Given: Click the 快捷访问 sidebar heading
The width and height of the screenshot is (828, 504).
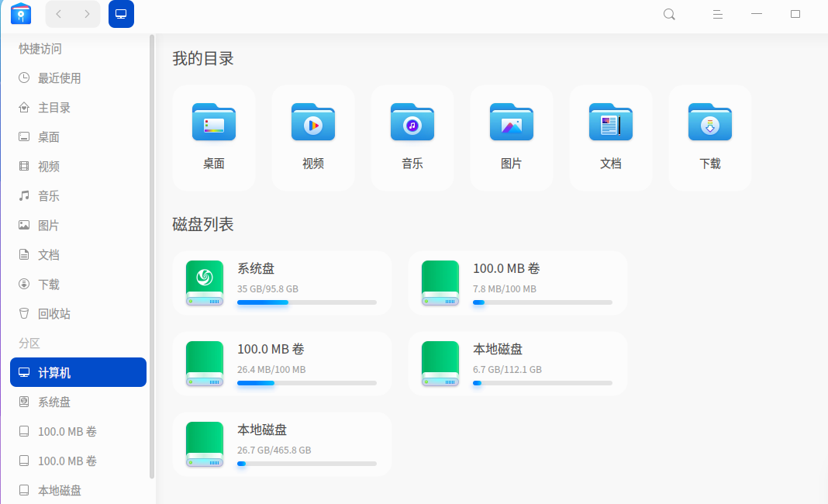Looking at the screenshot, I should pyautogui.click(x=40, y=49).
